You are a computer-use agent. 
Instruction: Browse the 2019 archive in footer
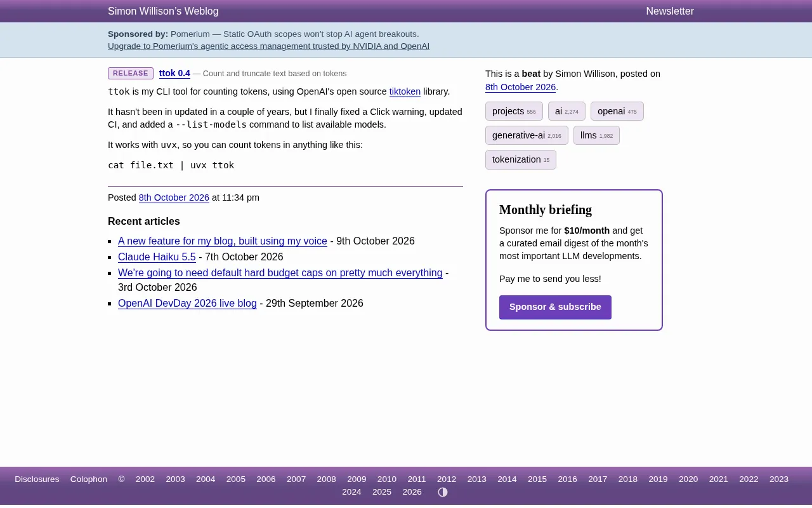pos(658,479)
